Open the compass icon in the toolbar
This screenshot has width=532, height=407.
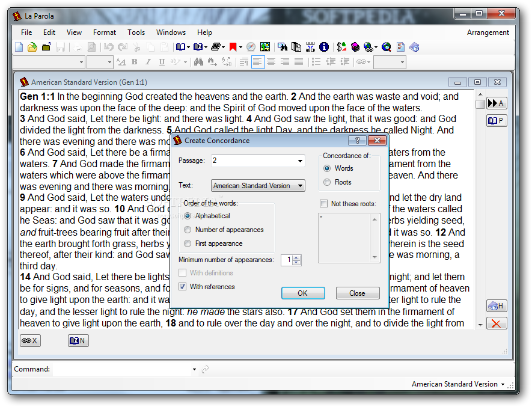[x=251, y=47]
